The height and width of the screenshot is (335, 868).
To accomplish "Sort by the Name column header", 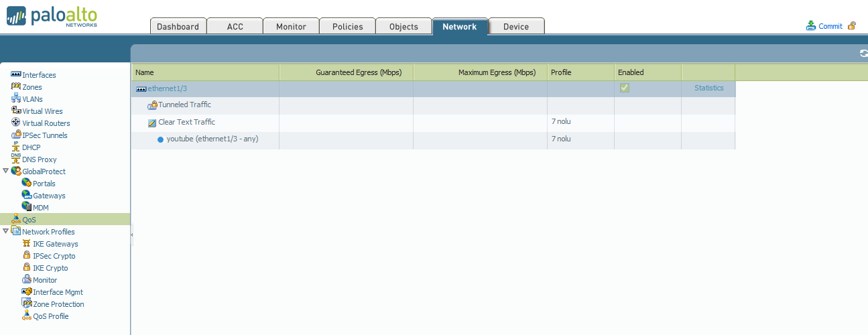I will [205, 72].
